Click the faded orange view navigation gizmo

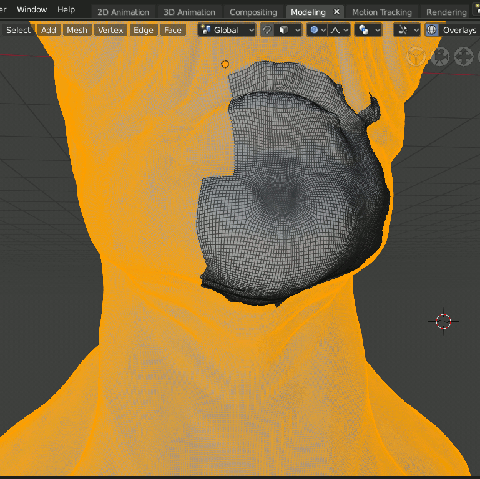pyautogui.click(x=416, y=57)
